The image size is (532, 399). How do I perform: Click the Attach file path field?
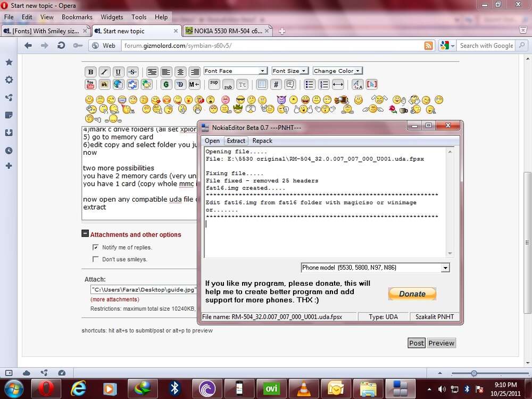[x=144, y=289]
